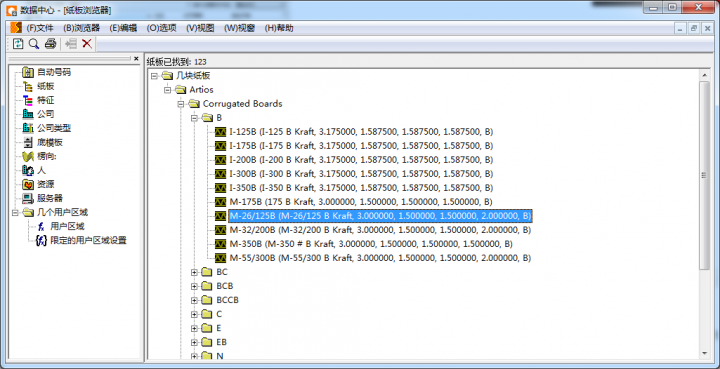Expand the BC folder node
Viewport: 720px width, 369px height.
coord(194,272)
